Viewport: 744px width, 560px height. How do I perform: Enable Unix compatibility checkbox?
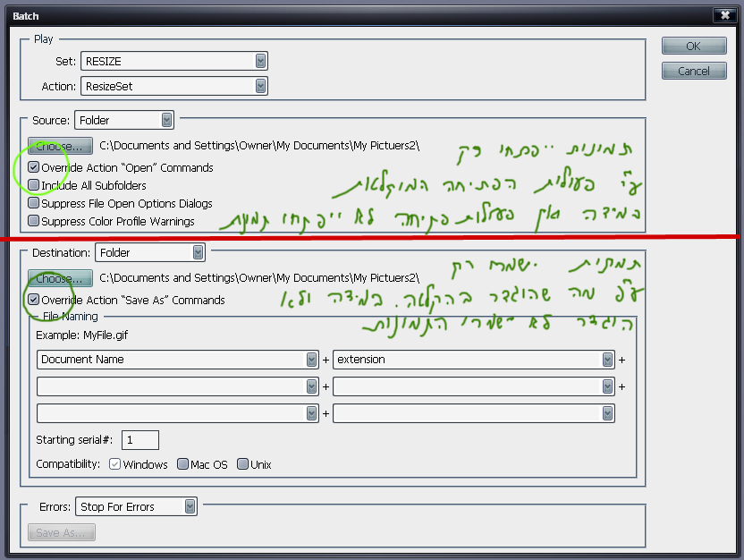242,464
